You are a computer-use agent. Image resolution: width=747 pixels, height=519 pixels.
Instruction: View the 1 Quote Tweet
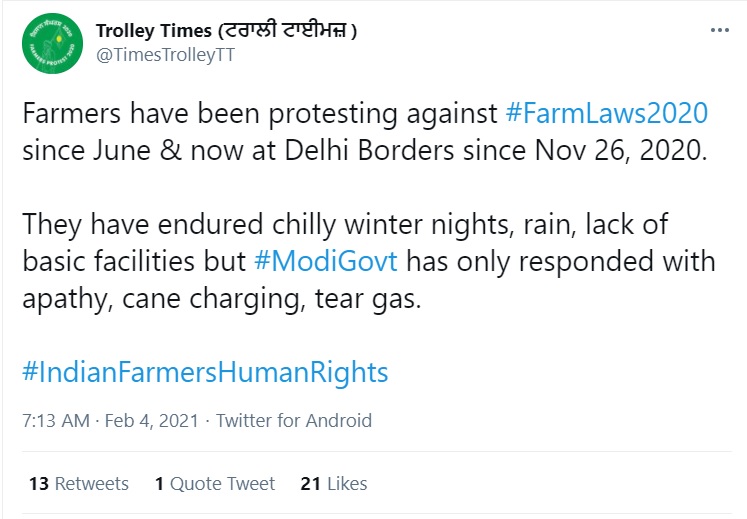pyautogui.click(x=215, y=484)
